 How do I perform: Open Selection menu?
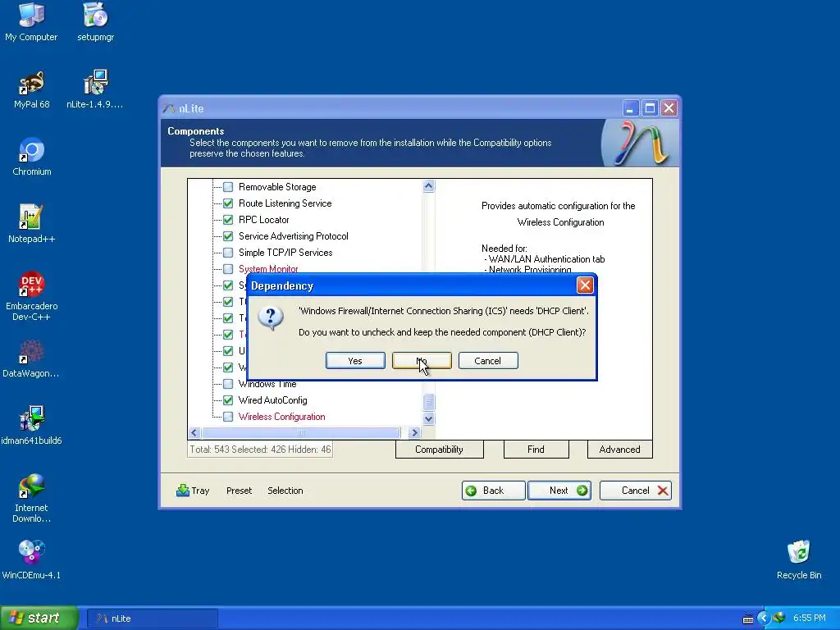tap(285, 491)
